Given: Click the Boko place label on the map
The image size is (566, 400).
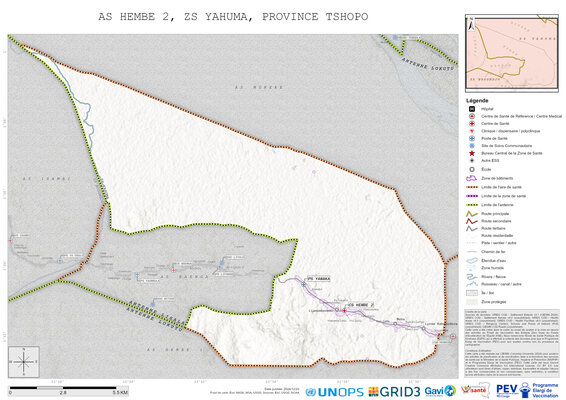Looking at the screenshot, I should click(x=400, y=319).
